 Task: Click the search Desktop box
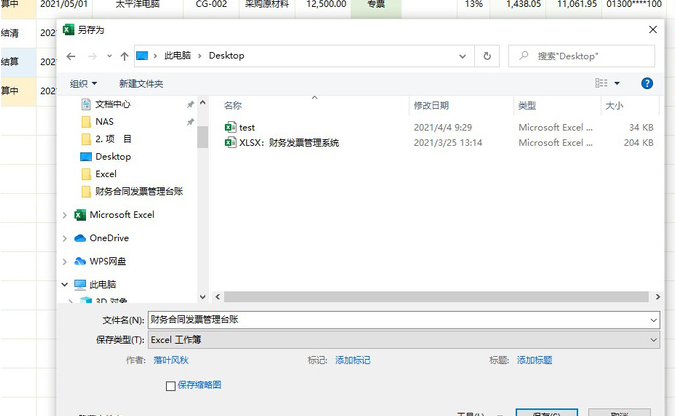click(x=582, y=56)
